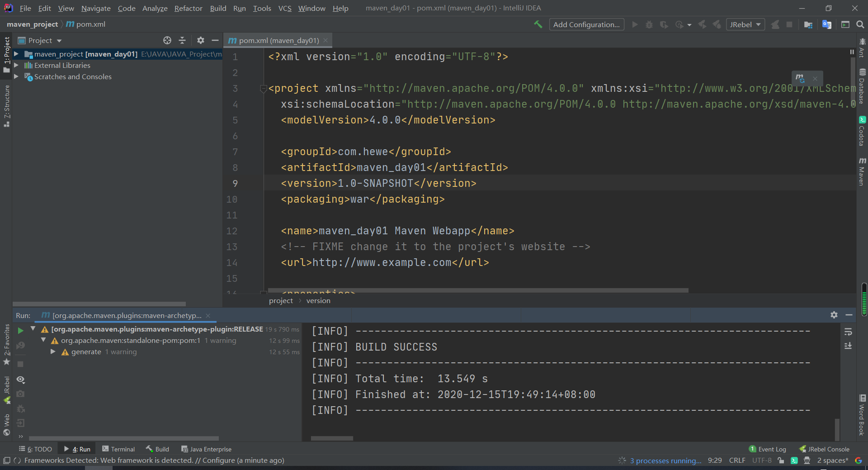This screenshot has width=868, height=470.
Task: Click the Add Configuration button
Action: click(586, 24)
